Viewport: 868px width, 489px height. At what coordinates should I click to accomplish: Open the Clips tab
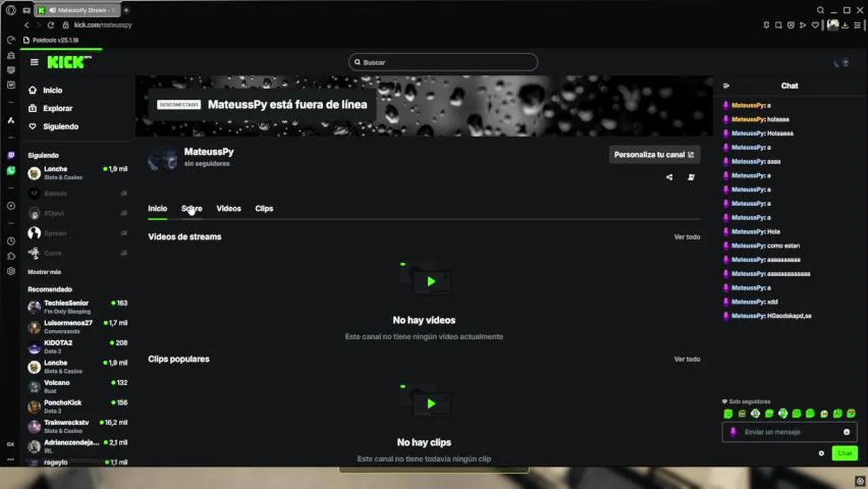[264, 209]
